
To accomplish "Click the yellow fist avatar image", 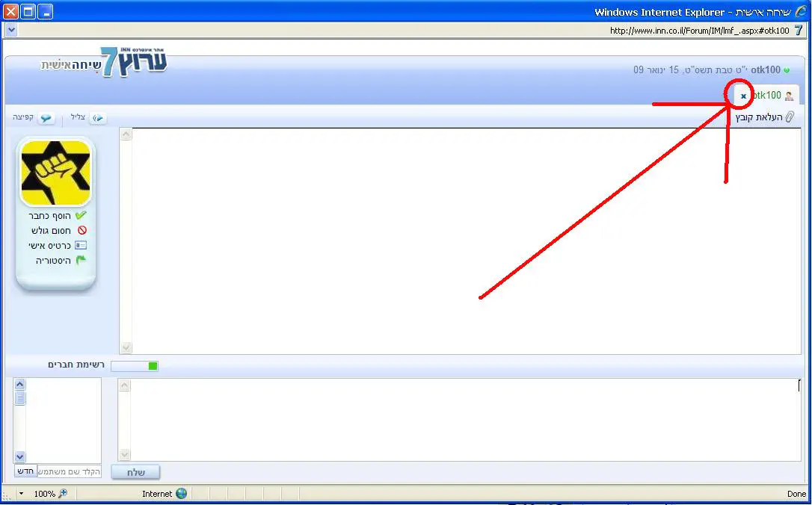I will 55,173.
